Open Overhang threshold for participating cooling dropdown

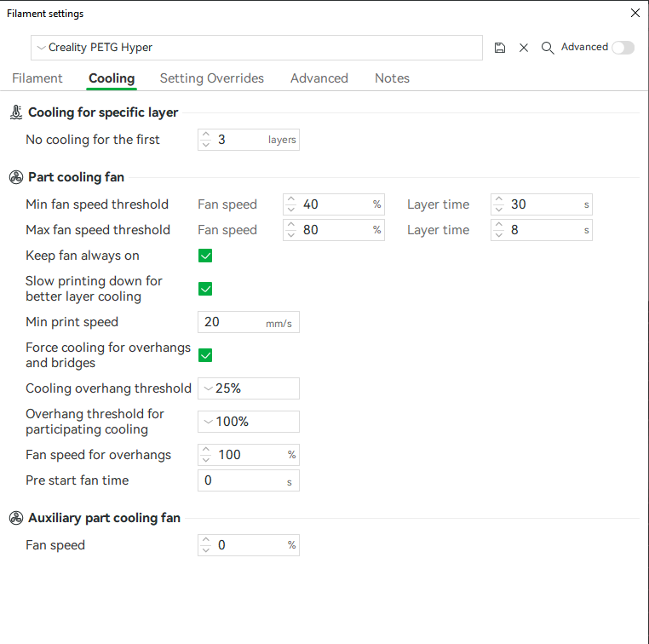click(x=248, y=422)
